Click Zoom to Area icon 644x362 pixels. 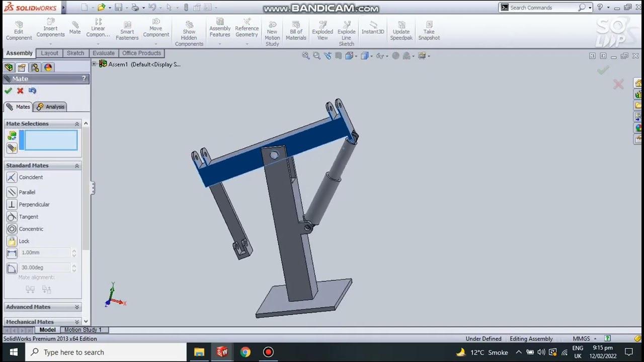point(317,56)
